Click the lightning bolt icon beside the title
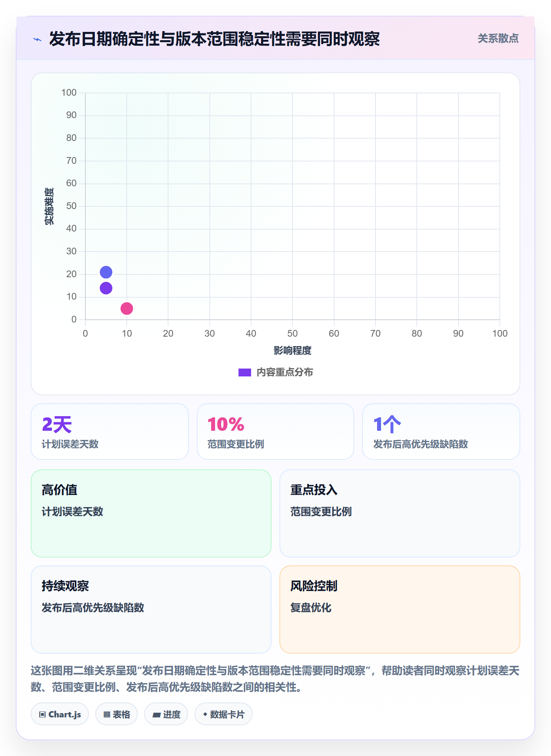The width and height of the screenshot is (551, 756). [x=37, y=39]
